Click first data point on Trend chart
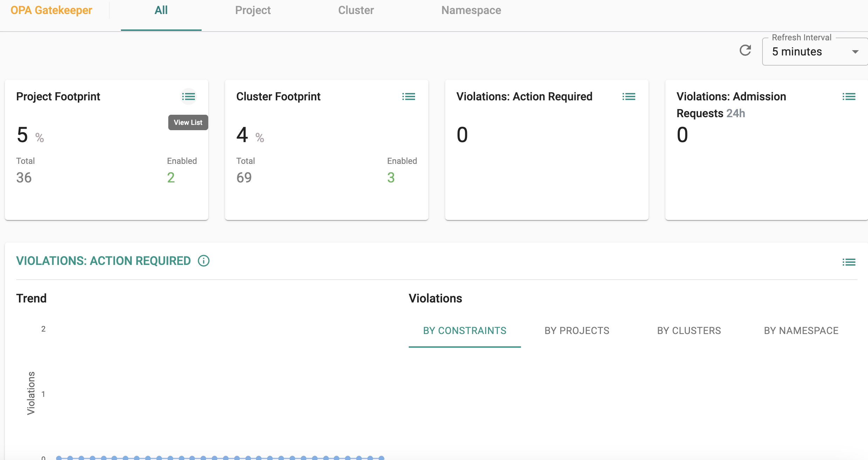The image size is (868, 460). coord(59,458)
